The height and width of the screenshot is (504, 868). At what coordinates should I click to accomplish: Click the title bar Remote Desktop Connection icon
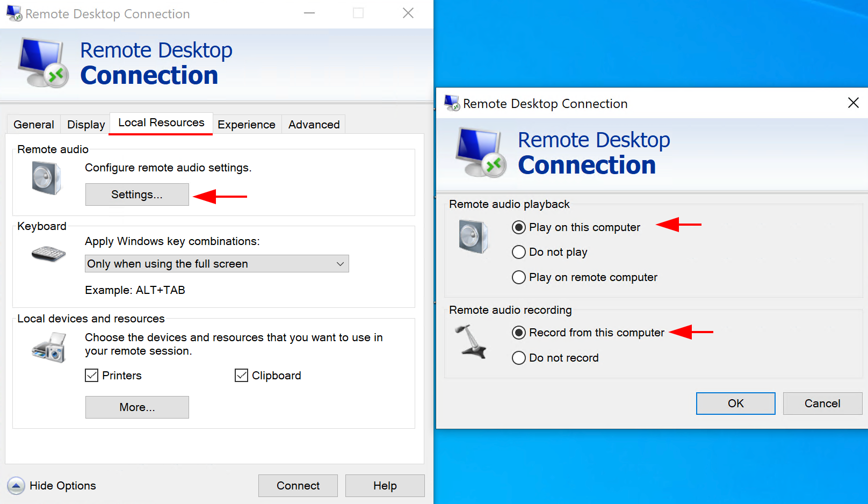13,13
